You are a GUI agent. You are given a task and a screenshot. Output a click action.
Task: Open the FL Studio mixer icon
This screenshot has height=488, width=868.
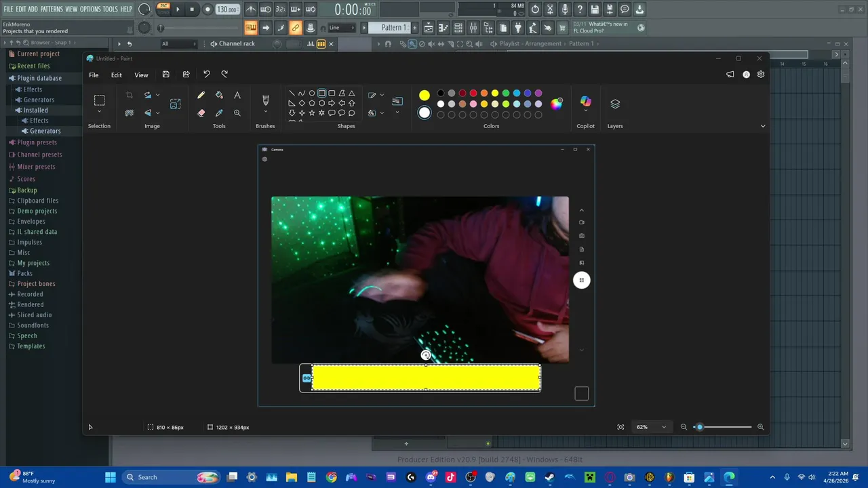click(x=473, y=28)
